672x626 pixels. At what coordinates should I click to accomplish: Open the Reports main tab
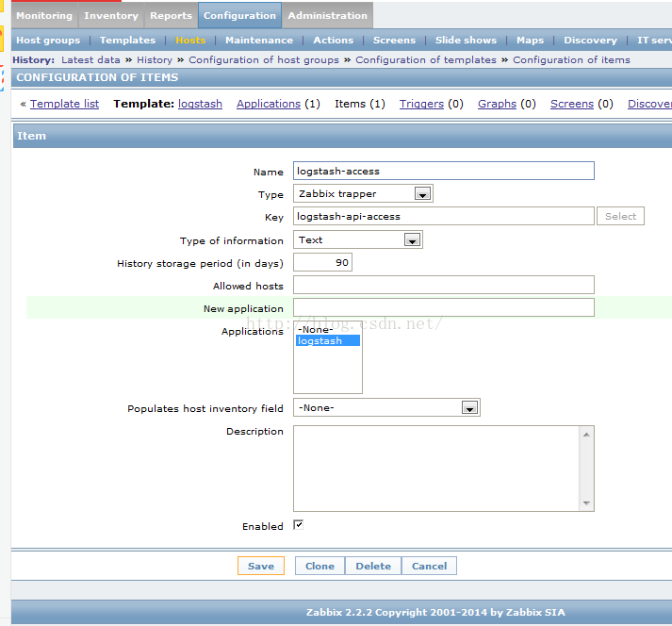pyautogui.click(x=171, y=15)
